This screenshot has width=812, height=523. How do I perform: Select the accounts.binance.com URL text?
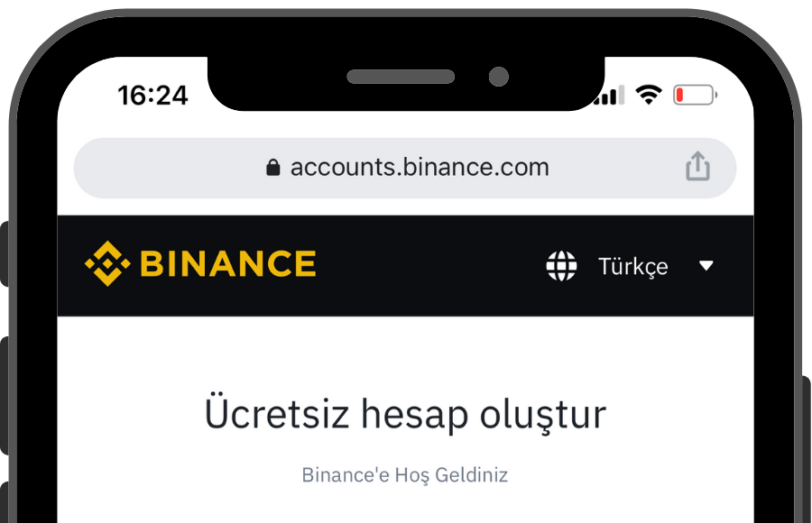click(x=420, y=167)
